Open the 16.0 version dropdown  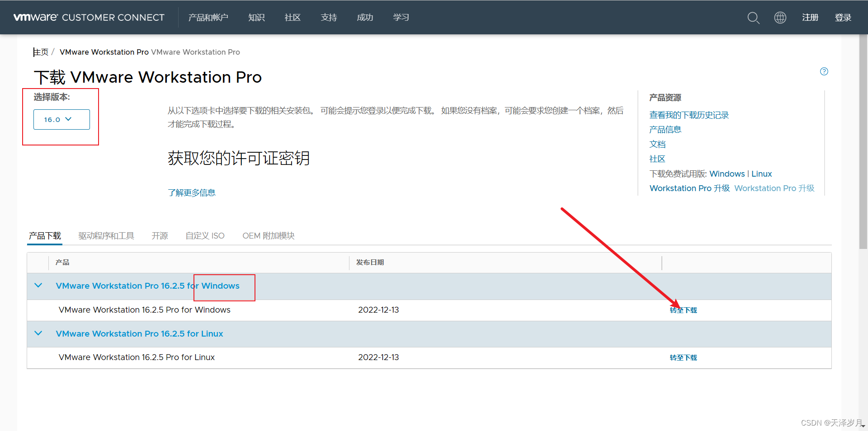point(61,119)
